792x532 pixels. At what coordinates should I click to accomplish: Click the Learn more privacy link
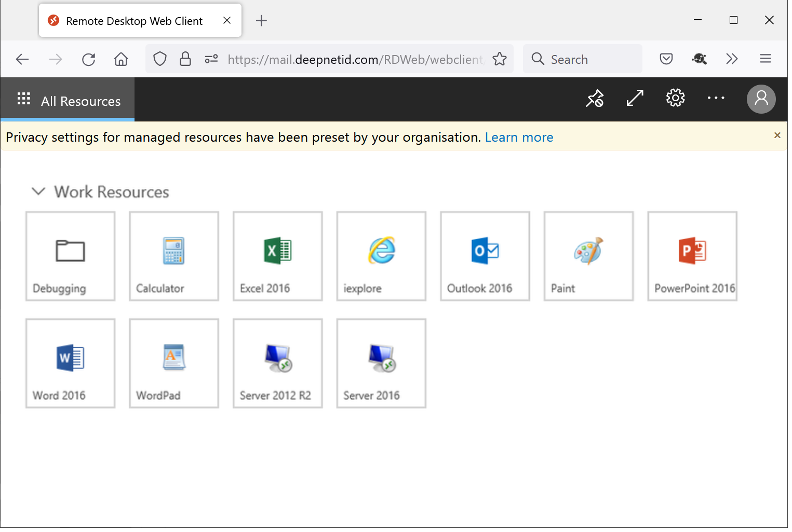(x=519, y=138)
